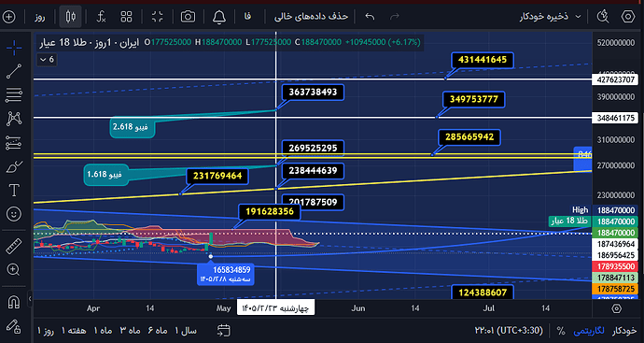Set range to ۱ ماه
Viewport: 644px width, 343px height.
pos(103,331)
